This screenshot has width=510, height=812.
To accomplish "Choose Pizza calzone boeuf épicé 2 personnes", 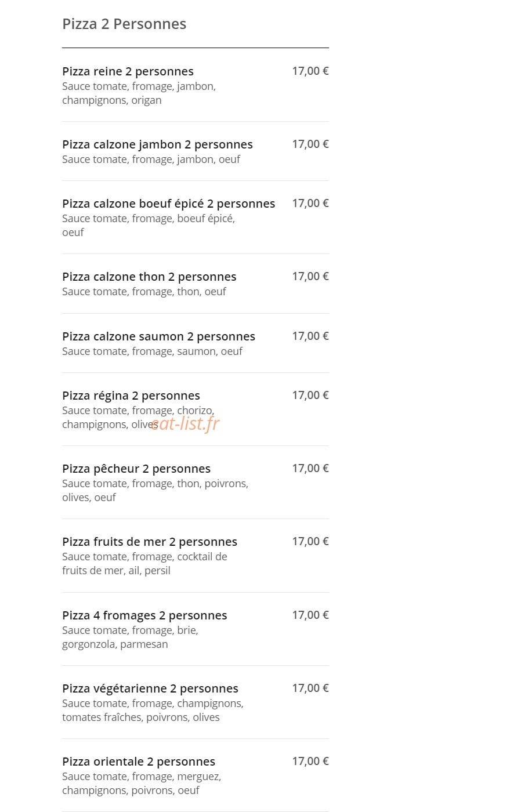I will point(169,204).
